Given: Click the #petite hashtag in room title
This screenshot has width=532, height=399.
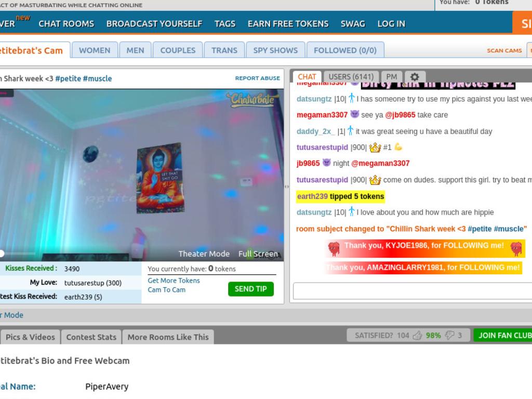Looking at the screenshot, I should 68,78.
